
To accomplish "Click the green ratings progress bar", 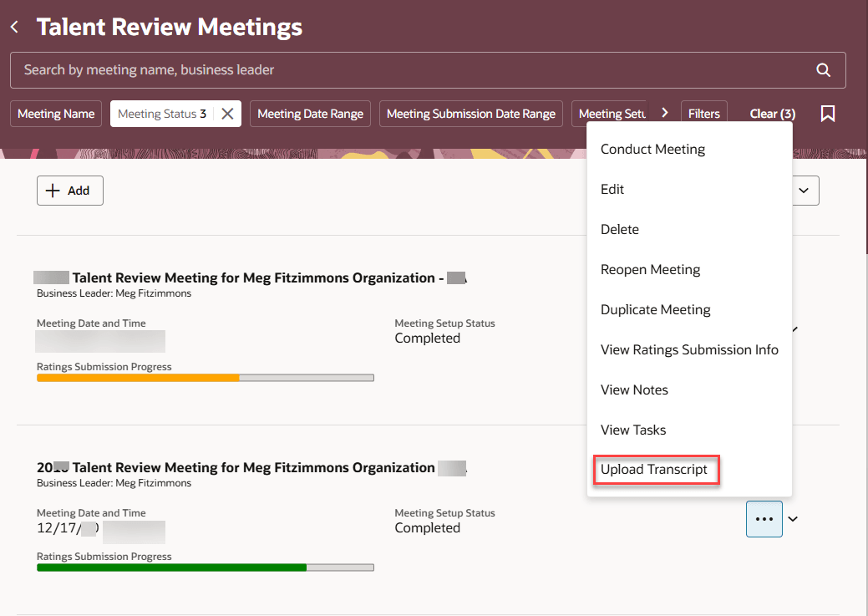I will [x=206, y=568].
